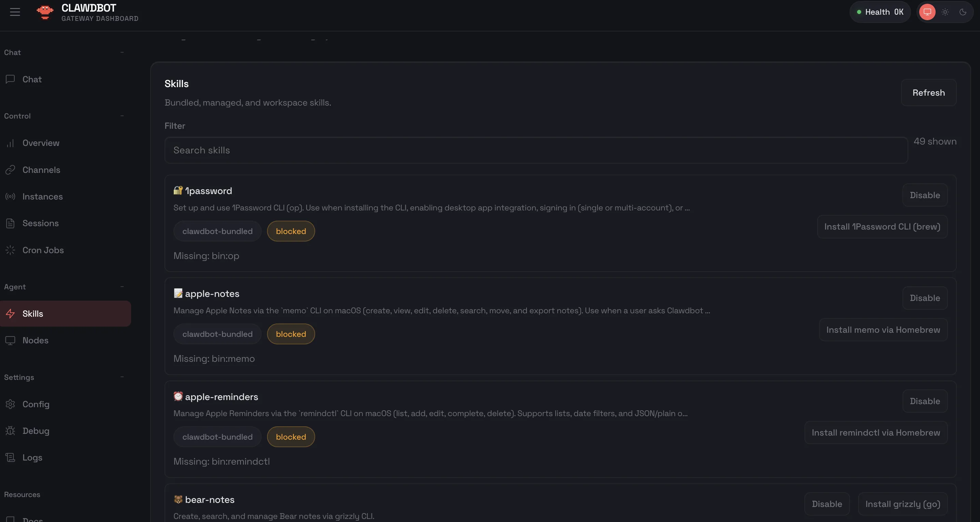Click Install memo via Homebrew
Image resolution: width=980 pixels, height=522 pixels.
(883, 330)
